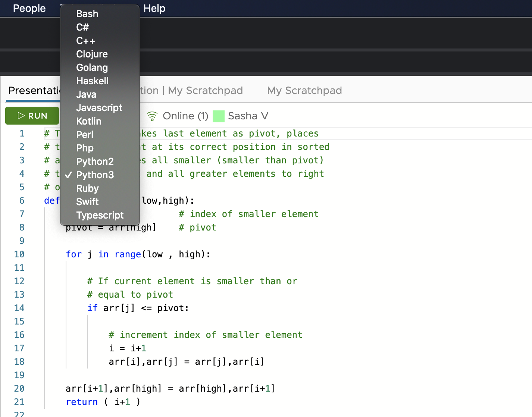Choose Kotlin as the language
This screenshot has width=532, height=417.
[x=89, y=121]
